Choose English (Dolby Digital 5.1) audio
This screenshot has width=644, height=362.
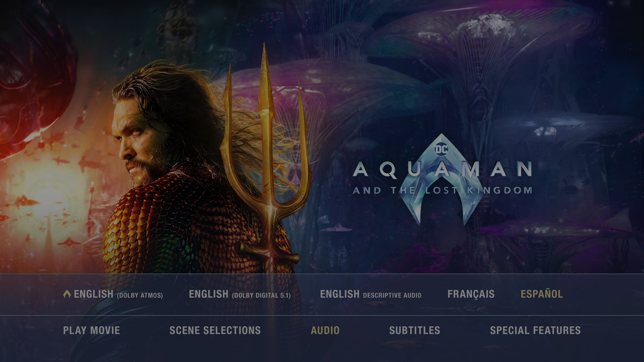pos(240,294)
